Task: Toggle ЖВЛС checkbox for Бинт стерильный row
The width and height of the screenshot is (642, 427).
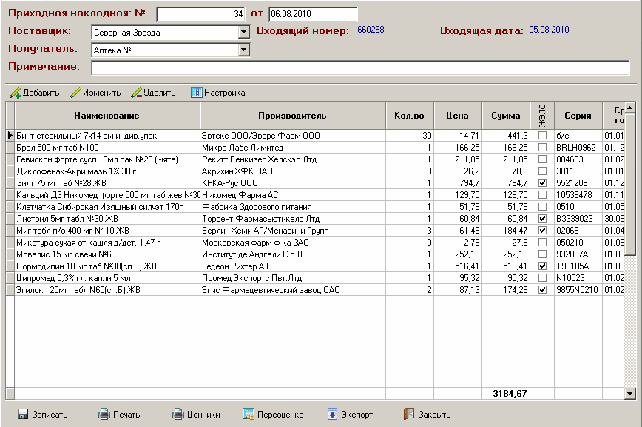Action: click(543, 136)
